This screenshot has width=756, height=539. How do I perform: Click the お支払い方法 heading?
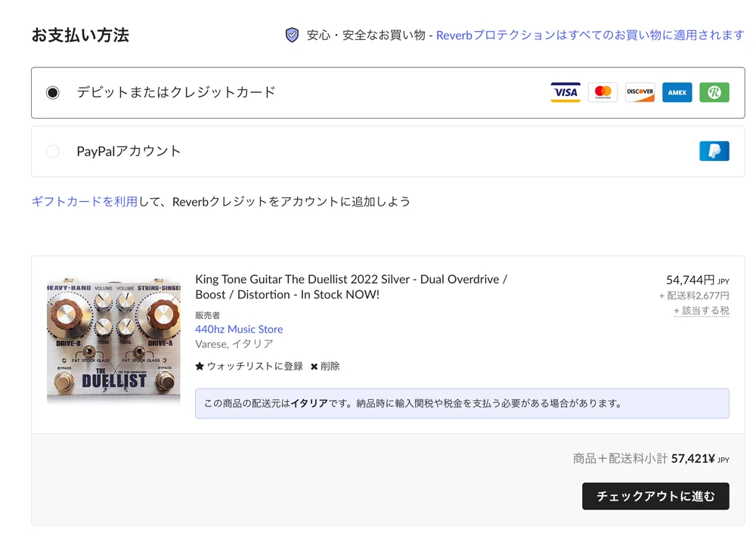80,36
